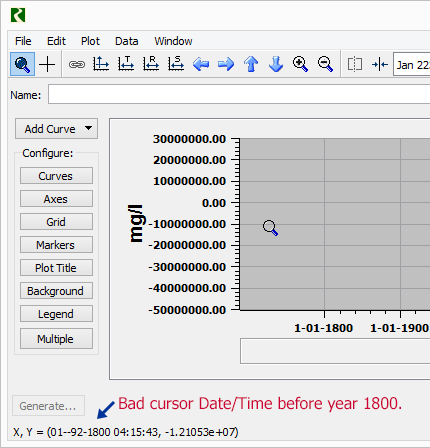Open the Grid configuration

pyautogui.click(x=56, y=222)
